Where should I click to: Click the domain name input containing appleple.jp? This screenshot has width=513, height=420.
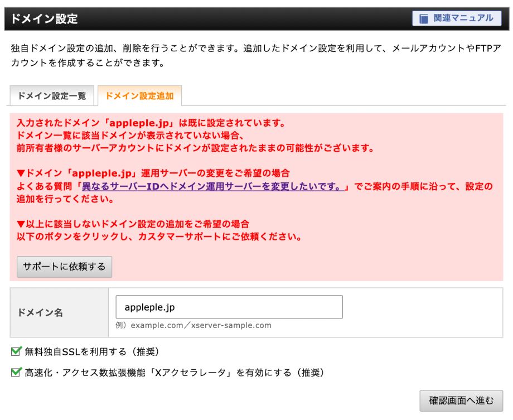click(x=229, y=307)
